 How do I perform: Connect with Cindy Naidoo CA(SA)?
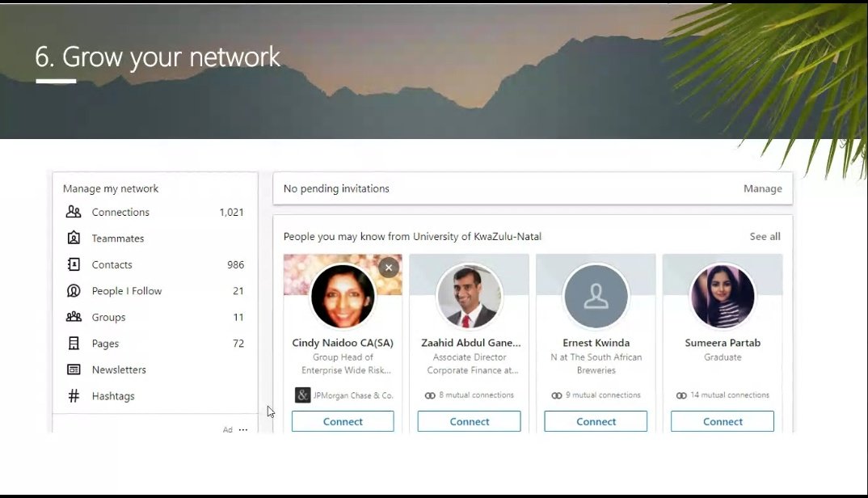coord(343,421)
